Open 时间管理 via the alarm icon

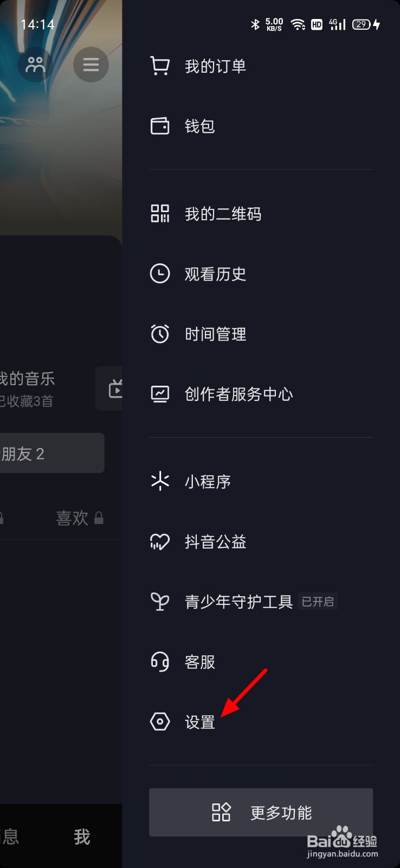click(159, 334)
